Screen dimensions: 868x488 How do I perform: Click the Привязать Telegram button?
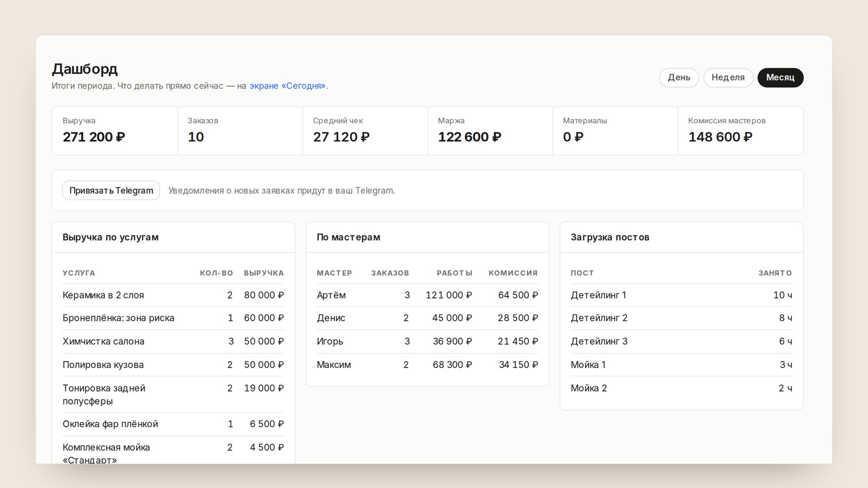111,191
